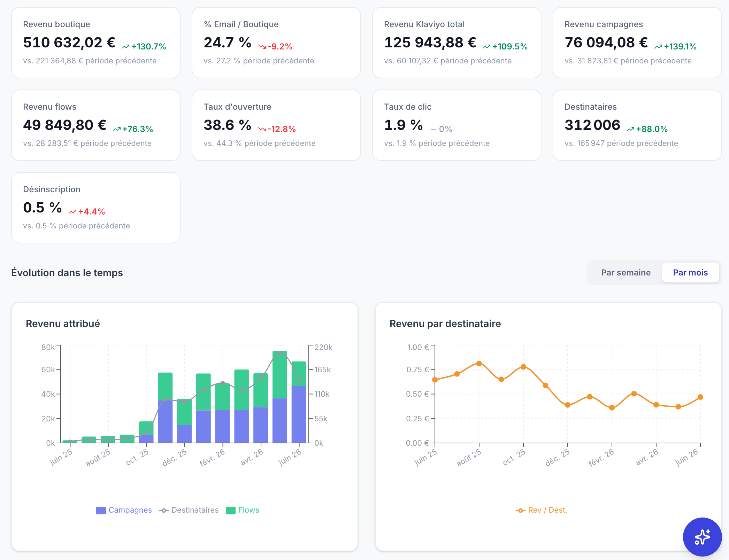Image resolution: width=729 pixels, height=560 pixels.
Task: Click the déc. 25 axis label in Revenu attribué
Action: click(x=175, y=458)
